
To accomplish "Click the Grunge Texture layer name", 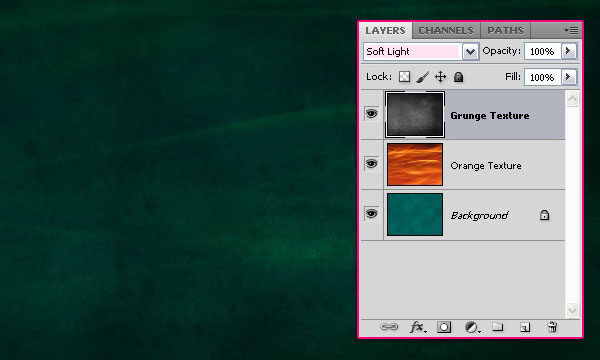I will pos(490,116).
